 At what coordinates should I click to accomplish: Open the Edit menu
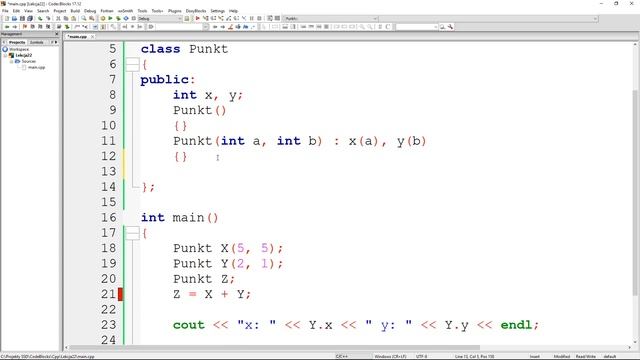coord(16,11)
